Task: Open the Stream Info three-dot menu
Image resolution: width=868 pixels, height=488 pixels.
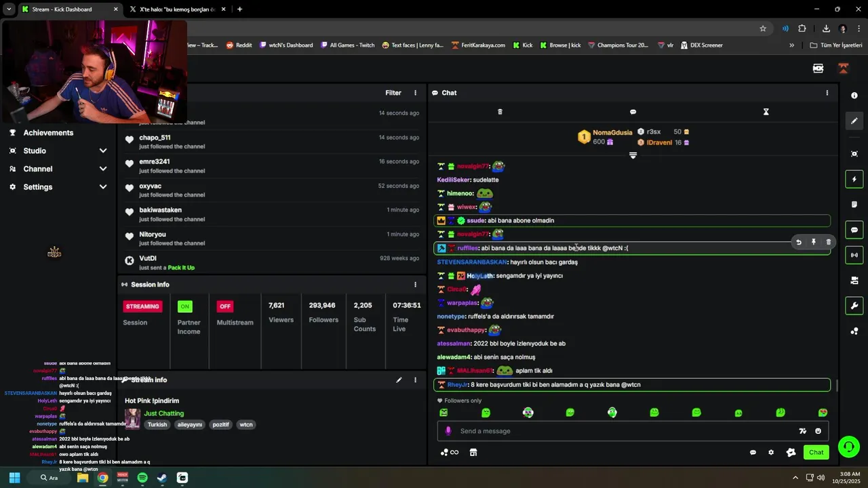Action: tap(416, 380)
